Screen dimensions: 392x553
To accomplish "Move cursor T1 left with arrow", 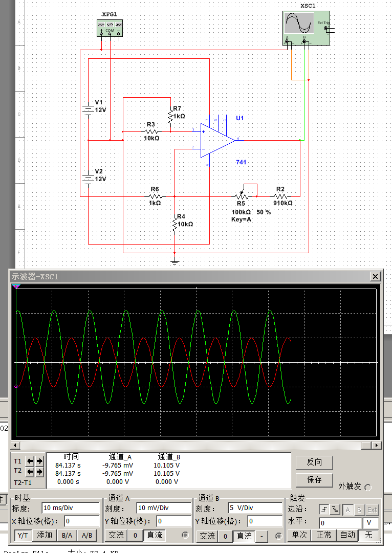I will [x=30, y=460].
